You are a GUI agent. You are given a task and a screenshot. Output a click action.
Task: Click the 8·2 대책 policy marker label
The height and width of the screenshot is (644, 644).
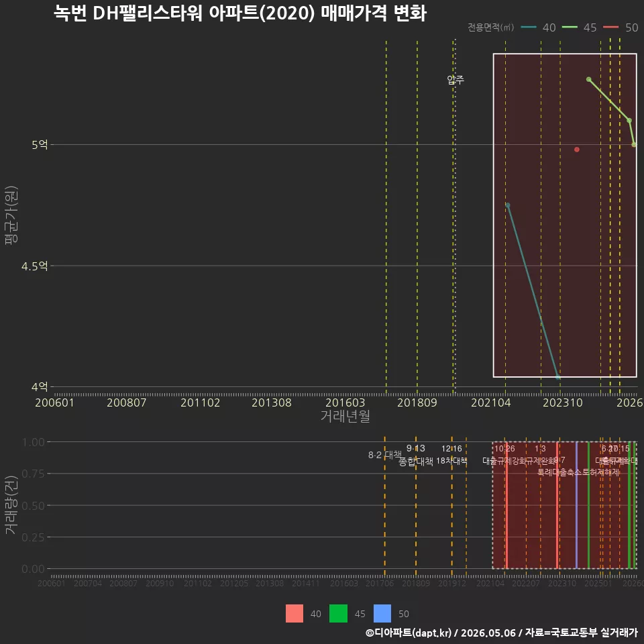385,455
